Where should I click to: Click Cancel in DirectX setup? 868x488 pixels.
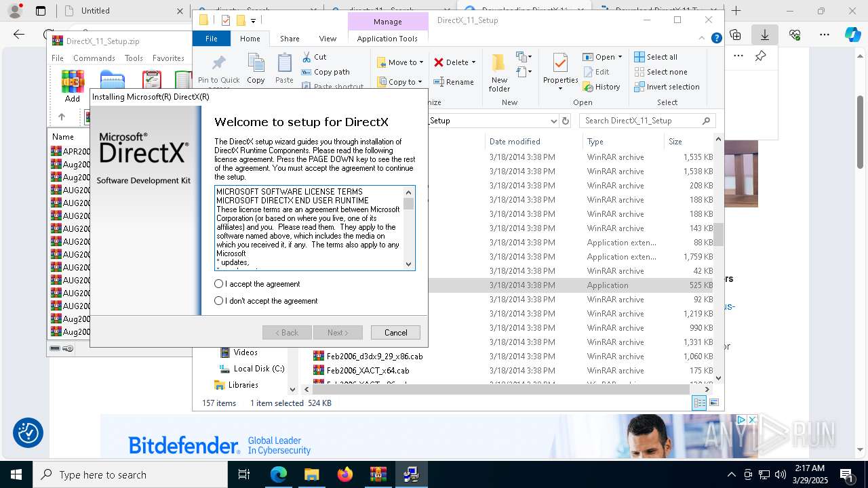point(395,333)
